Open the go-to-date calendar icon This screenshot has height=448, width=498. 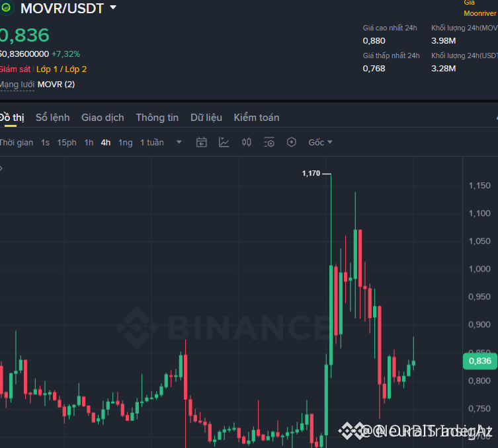coord(201,142)
